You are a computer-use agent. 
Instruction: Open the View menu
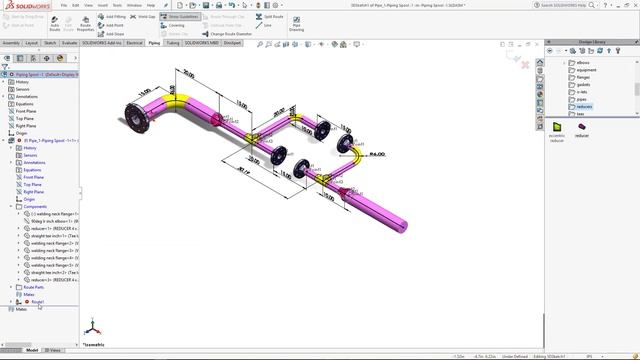coord(88,6)
